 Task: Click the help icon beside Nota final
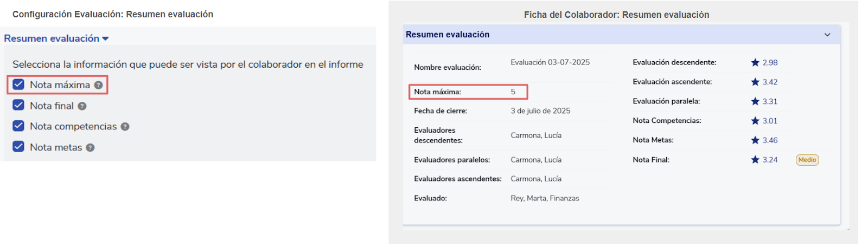[82, 106]
